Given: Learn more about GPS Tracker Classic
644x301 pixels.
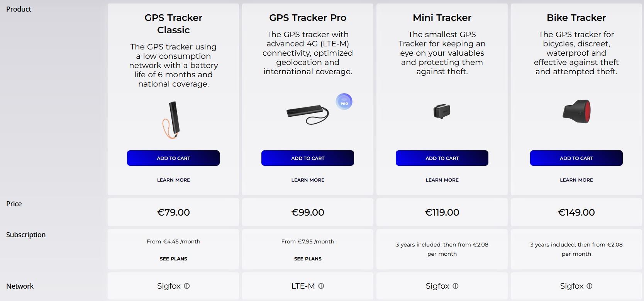Looking at the screenshot, I should tap(173, 180).
